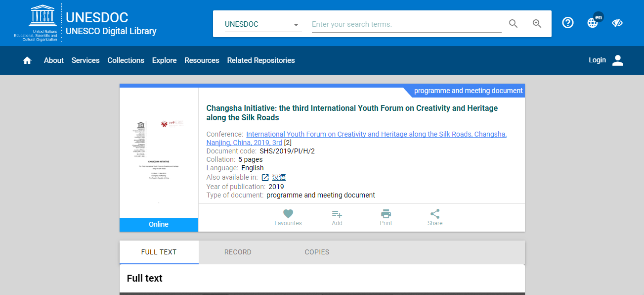
Task: Click the Online availability button
Action: 159,224
